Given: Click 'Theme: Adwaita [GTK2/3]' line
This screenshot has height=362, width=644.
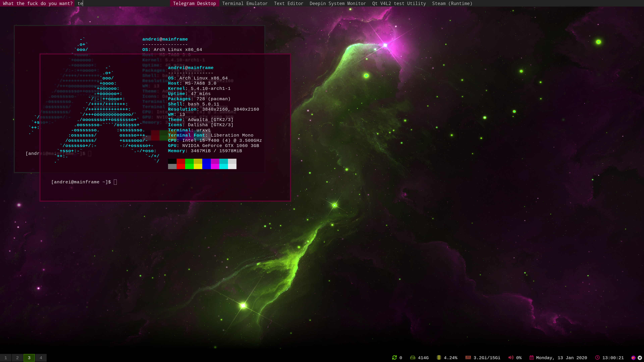Looking at the screenshot, I should pyautogui.click(x=201, y=120).
